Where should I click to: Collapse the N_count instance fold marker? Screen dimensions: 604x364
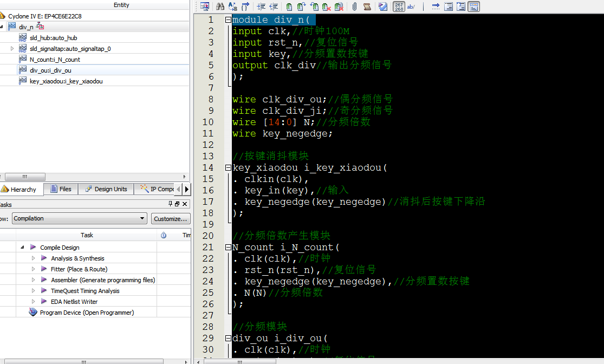tap(228, 248)
